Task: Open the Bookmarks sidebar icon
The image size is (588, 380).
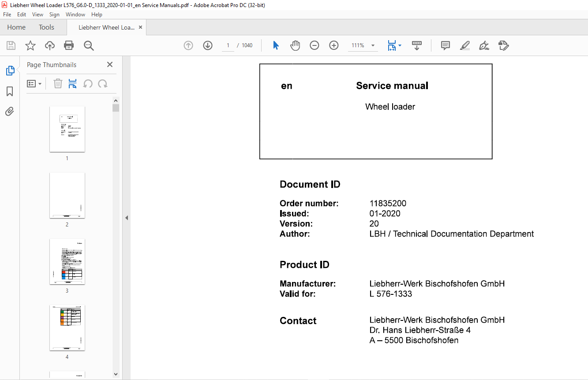Action: [10, 91]
